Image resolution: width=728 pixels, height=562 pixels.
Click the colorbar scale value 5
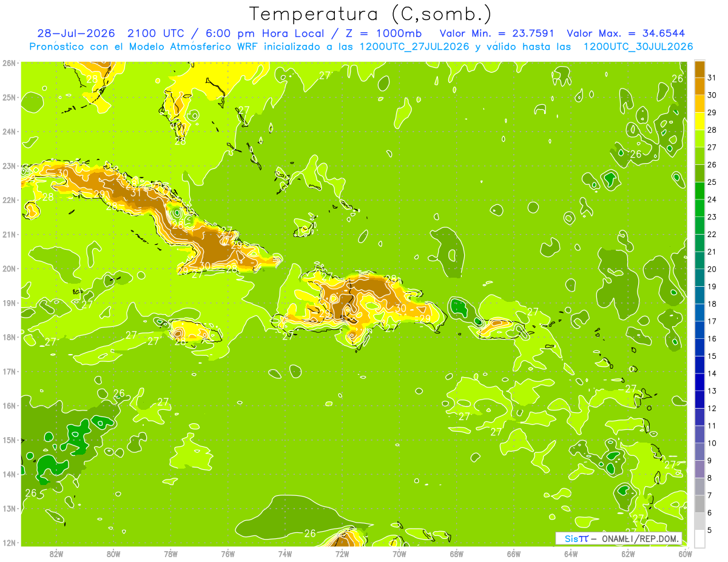[x=710, y=530]
